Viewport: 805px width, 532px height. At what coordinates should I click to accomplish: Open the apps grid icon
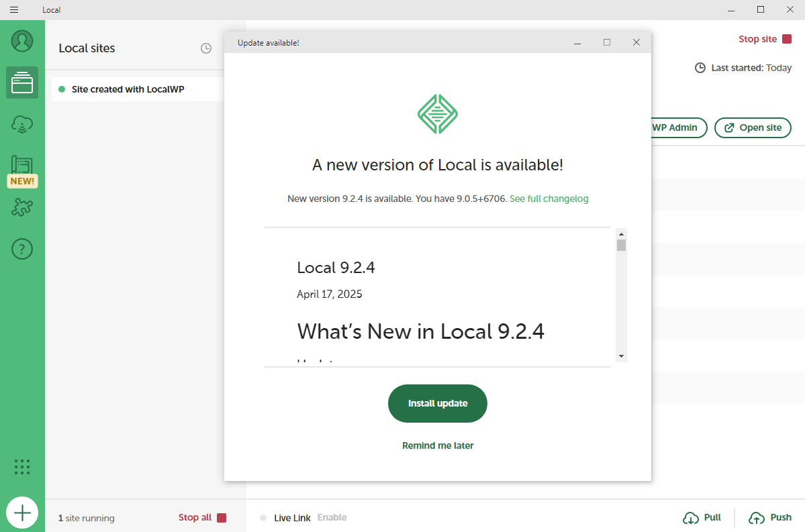pos(22,467)
